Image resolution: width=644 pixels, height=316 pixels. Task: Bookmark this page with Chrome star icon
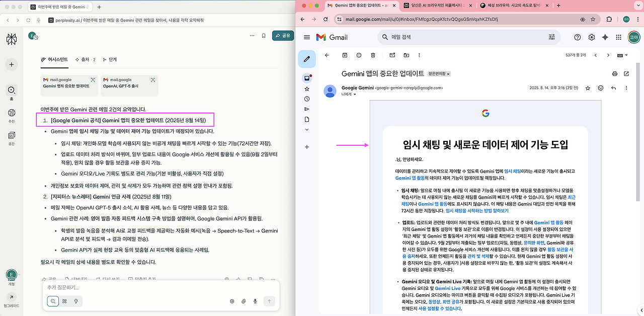pyautogui.click(x=593, y=19)
